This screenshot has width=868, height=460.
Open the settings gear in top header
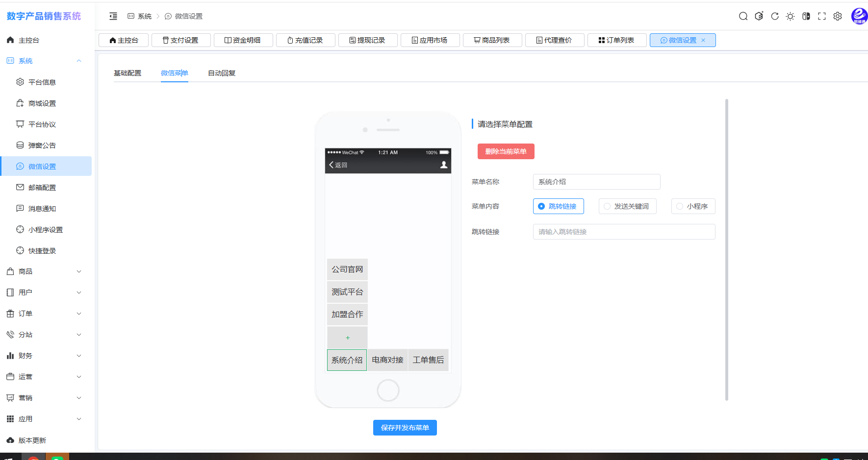click(837, 16)
